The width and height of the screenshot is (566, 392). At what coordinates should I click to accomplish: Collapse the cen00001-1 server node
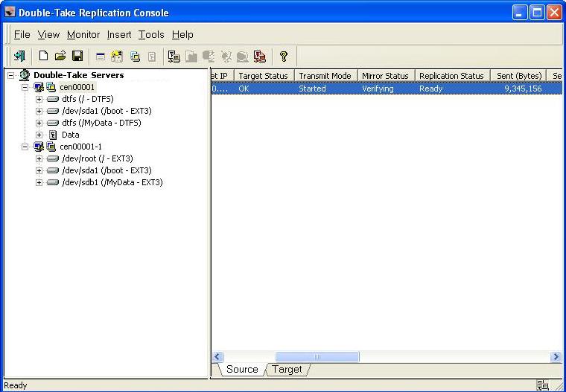[x=25, y=147]
